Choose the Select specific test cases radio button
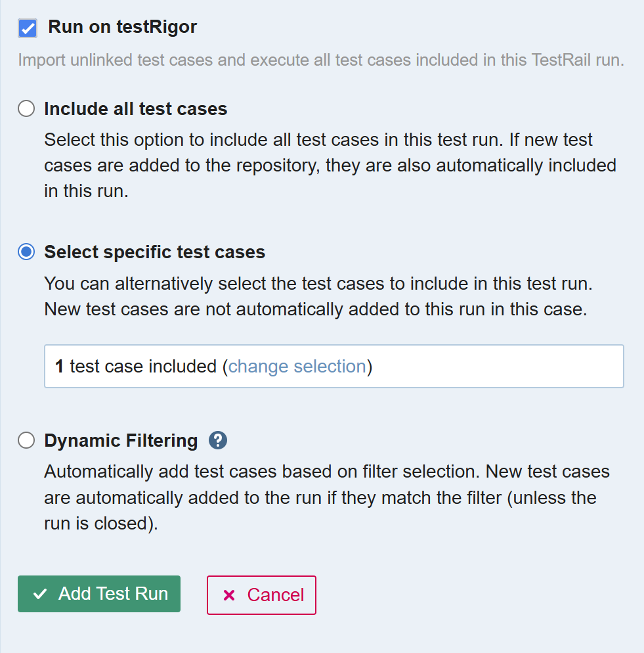The width and height of the screenshot is (644, 653). point(26,252)
